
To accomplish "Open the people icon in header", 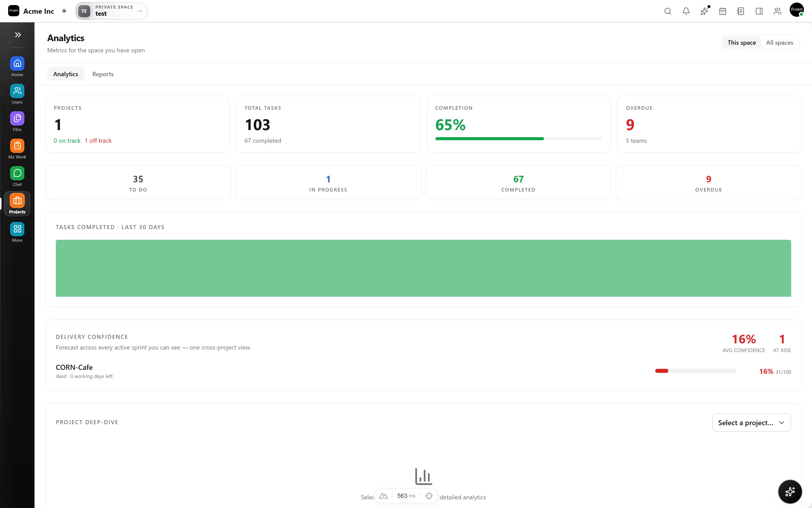I will tap(777, 11).
